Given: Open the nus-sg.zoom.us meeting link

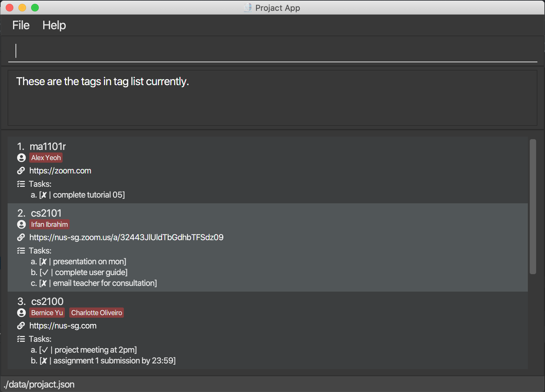Looking at the screenshot, I should 126,237.
